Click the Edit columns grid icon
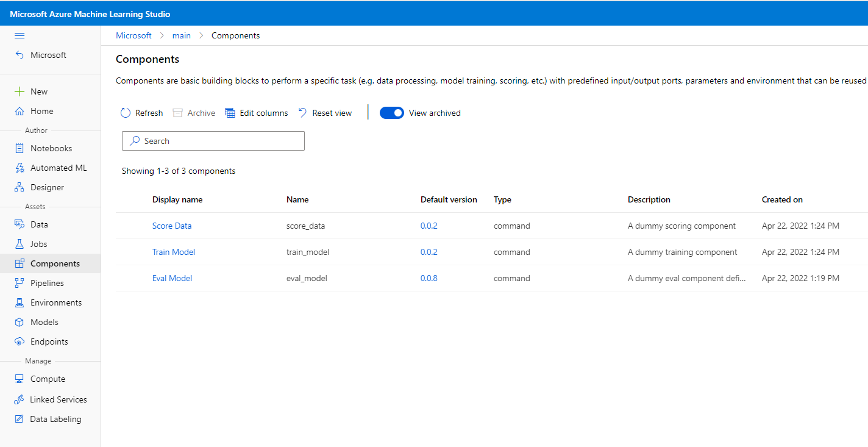The height and width of the screenshot is (447, 868). [230, 113]
